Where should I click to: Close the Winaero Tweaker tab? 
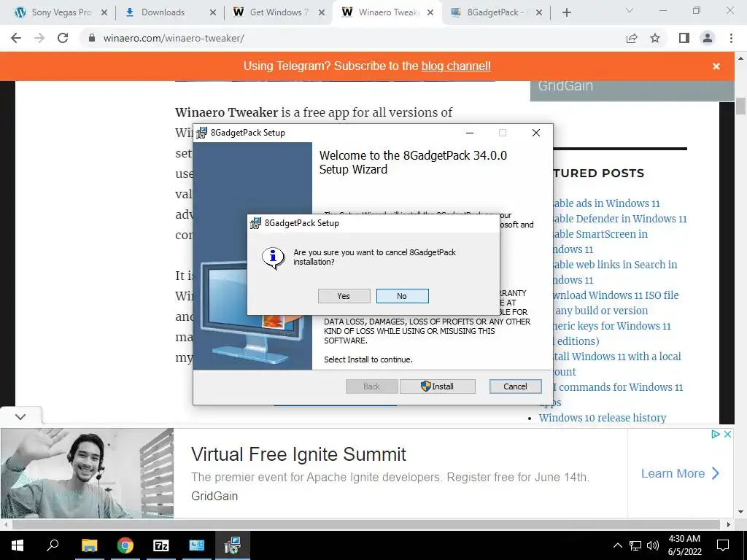tap(430, 13)
